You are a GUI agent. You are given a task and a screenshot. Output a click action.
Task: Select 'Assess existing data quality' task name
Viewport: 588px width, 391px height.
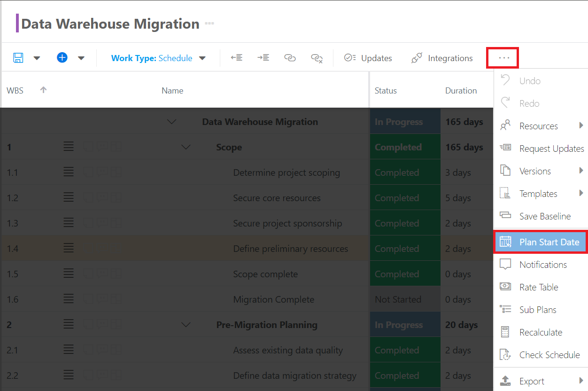click(x=288, y=350)
